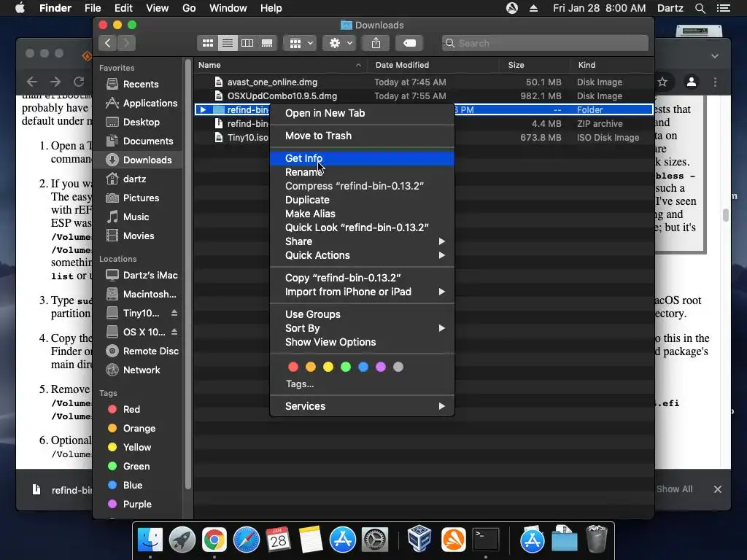Image resolution: width=747 pixels, height=560 pixels.
Task: Sort by the Kind column header
Action: [612, 65]
